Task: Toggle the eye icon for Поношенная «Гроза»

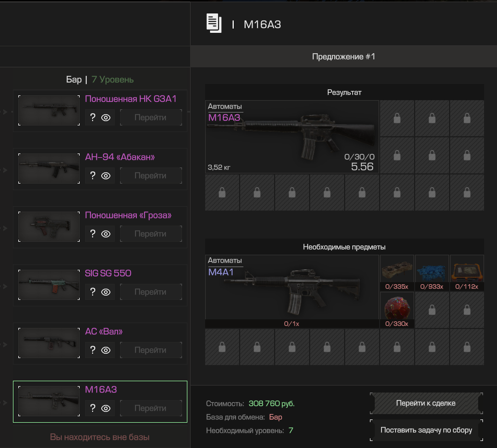Action: (106, 234)
